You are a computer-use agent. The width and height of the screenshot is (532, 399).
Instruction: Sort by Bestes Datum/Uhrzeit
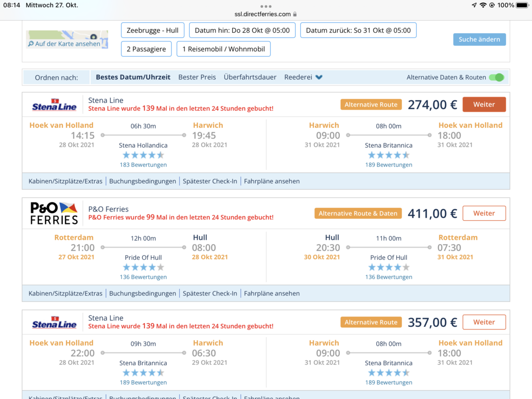[x=133, y=77]
